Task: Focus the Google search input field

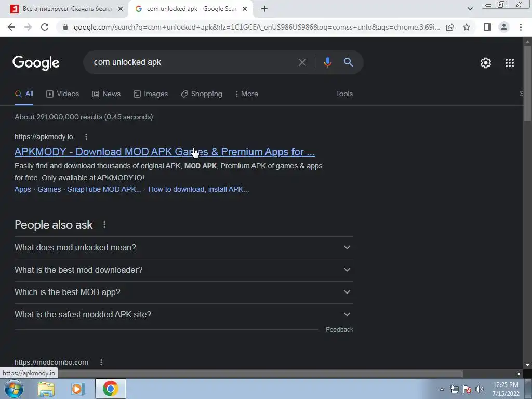Action: [193, 62]
